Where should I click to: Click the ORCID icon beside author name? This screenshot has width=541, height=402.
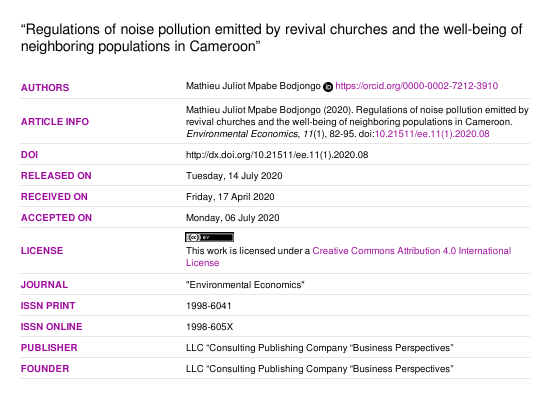coord(328,87)
